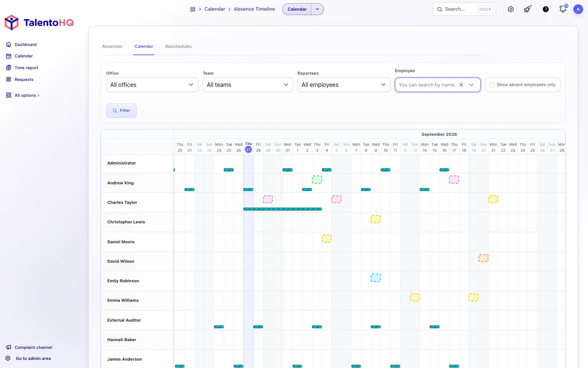Click the Filter button
The height and width of the screenshot is (368, 588).
121,110
